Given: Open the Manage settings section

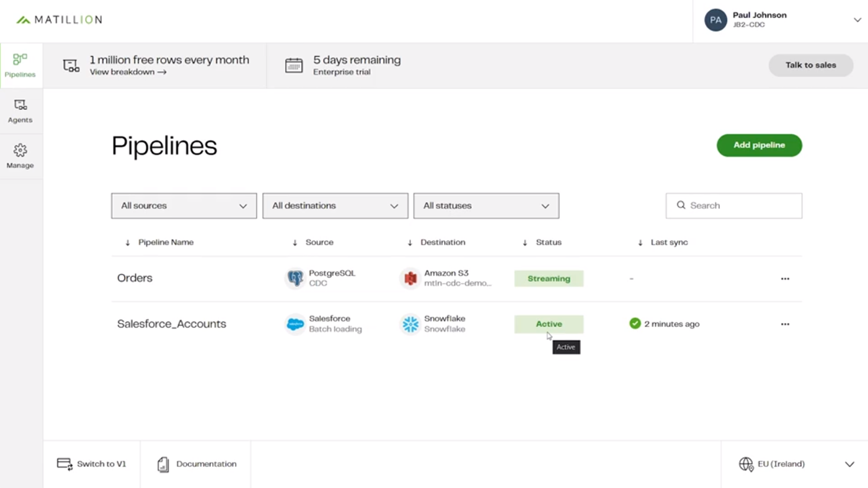Looking at the screenshot, I should (x=20, y=156).
